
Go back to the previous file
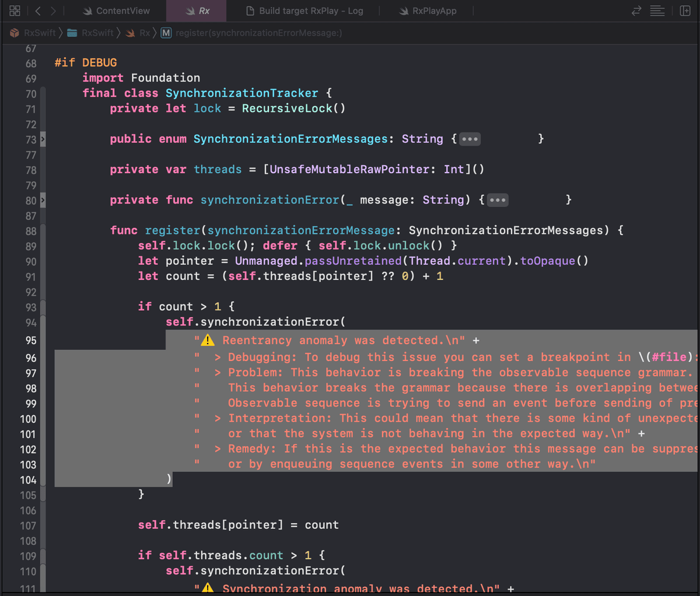38,10
